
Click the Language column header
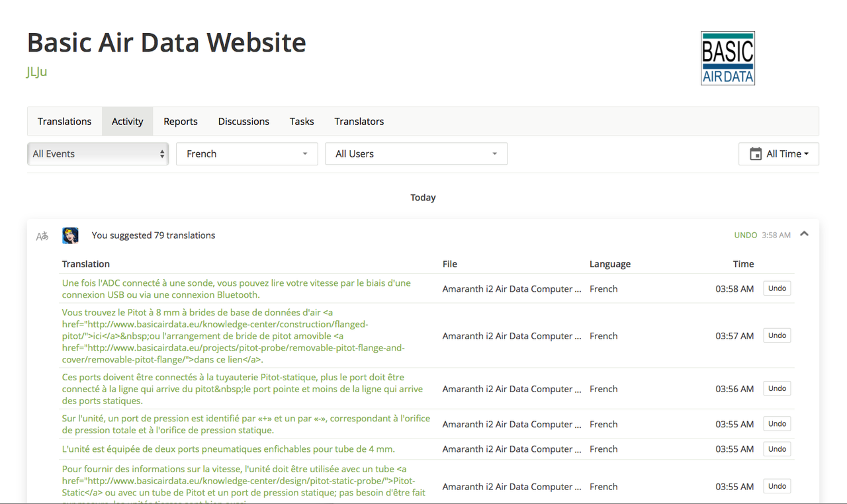610,264
